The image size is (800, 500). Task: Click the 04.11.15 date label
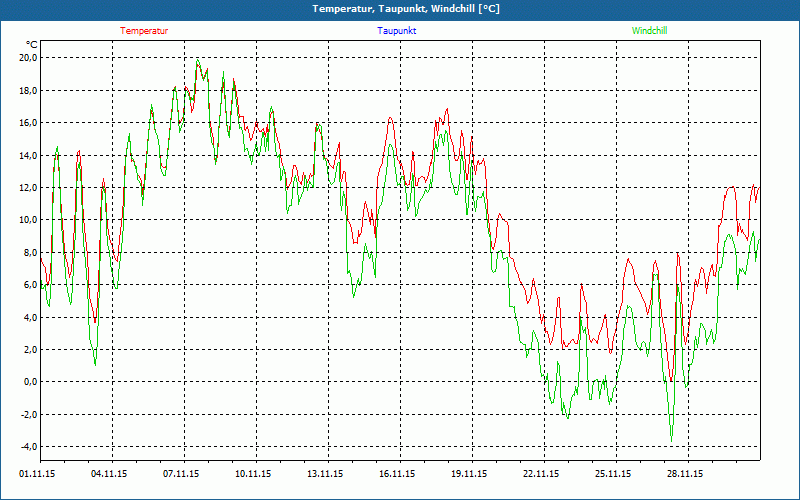[109, 474]
